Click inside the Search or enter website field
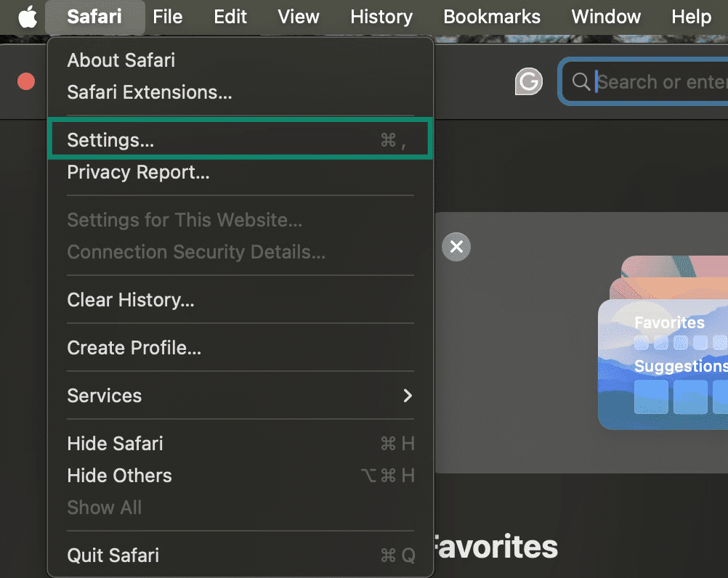This screenshot has width=728, height=578. [x=658, y=82]
